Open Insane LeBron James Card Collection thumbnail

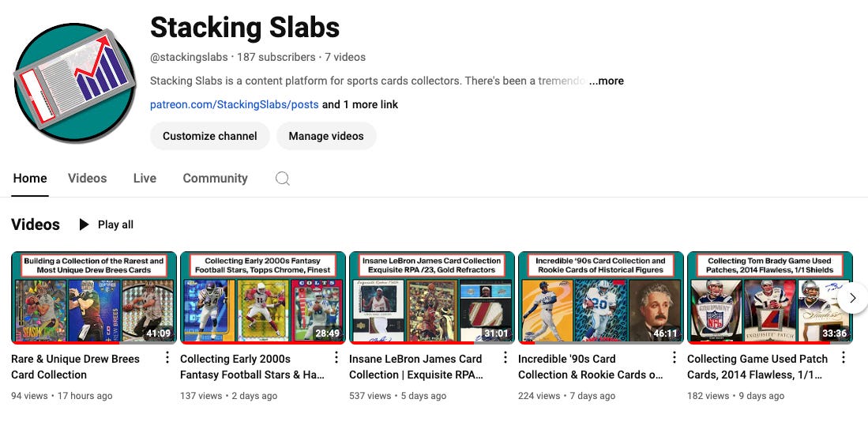[x=432, y=298]
